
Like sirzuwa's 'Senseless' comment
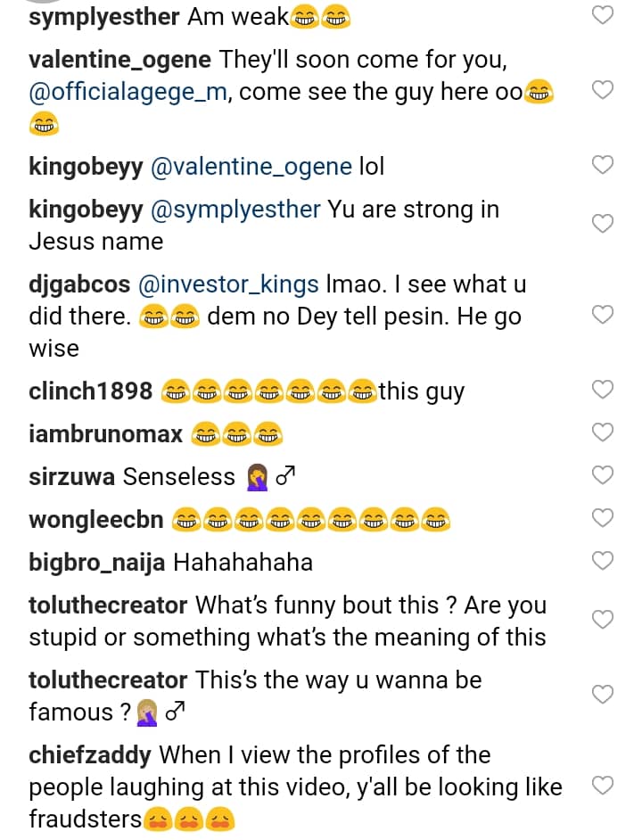[x=604, y=475]
